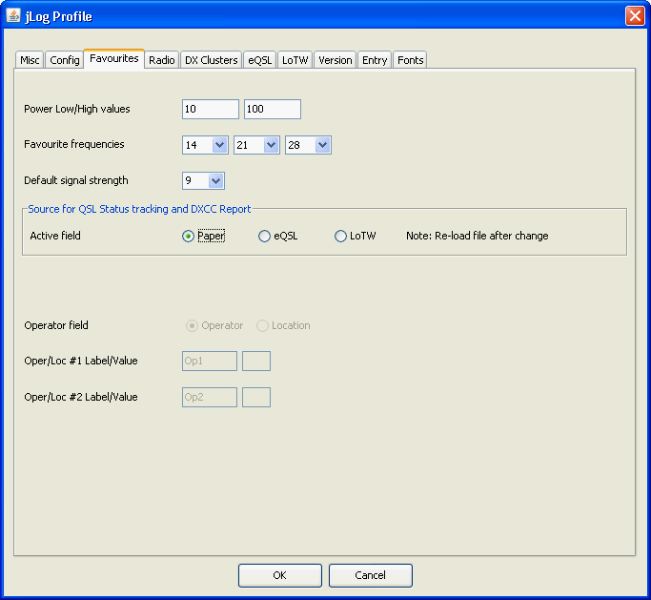
Task: Open the eQSL tab
Action: (x=260, y=60)
